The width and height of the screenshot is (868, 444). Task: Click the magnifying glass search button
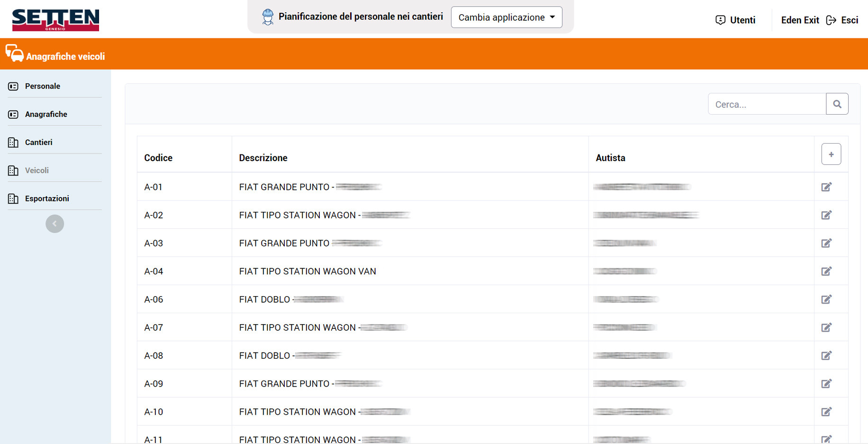[837, 104]
